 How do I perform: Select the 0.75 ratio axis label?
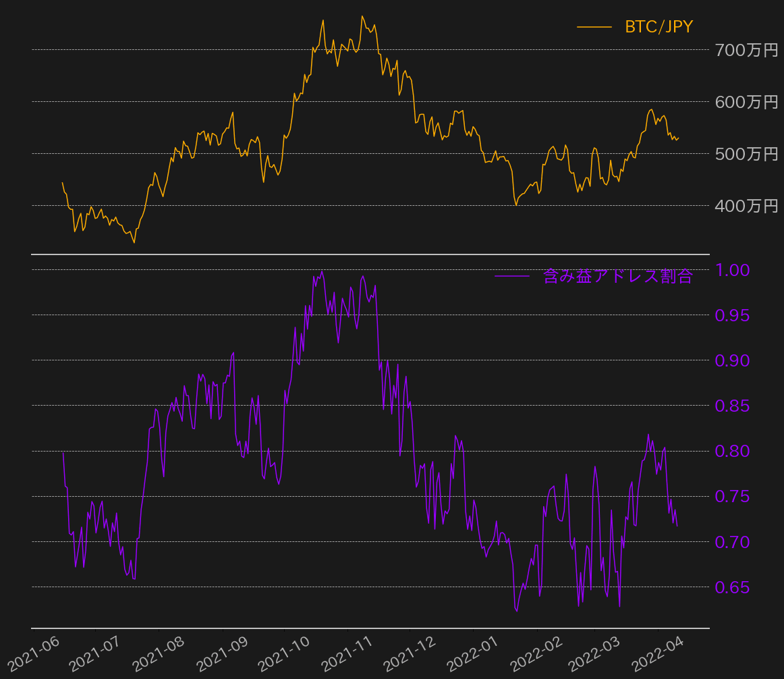click(x=732, y=497)
